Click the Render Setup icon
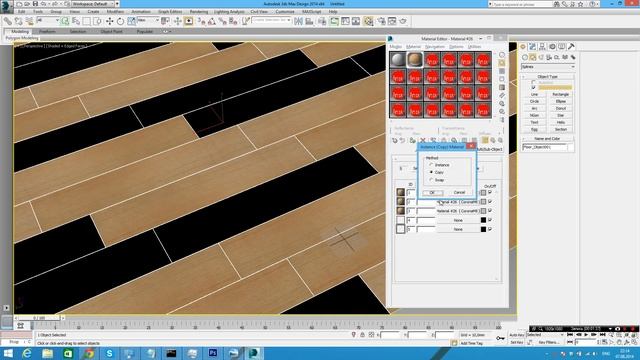The image size is (640, 360). (x=381, y=21)
